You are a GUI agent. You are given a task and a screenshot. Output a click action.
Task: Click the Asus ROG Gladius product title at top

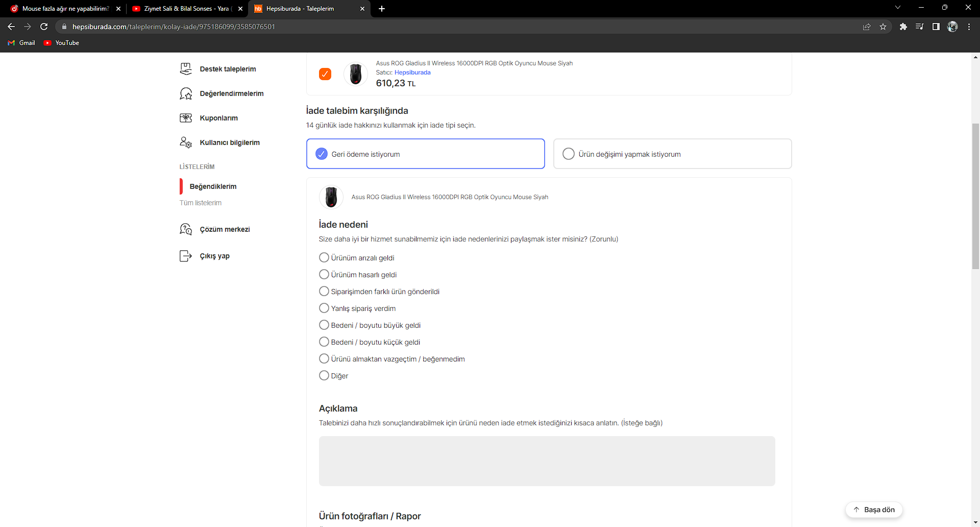tap(474, 63)
